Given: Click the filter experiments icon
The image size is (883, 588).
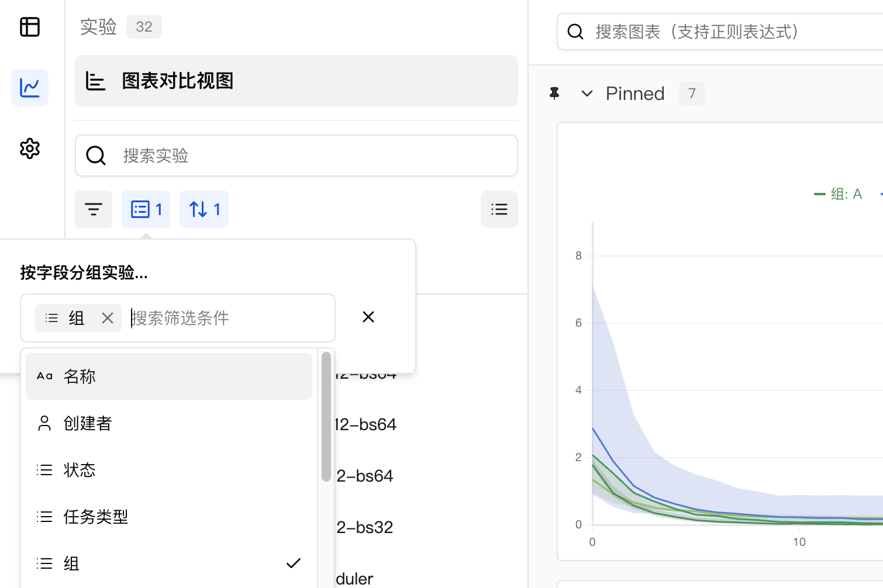Looking at the screenshot, I should (94, 209).
